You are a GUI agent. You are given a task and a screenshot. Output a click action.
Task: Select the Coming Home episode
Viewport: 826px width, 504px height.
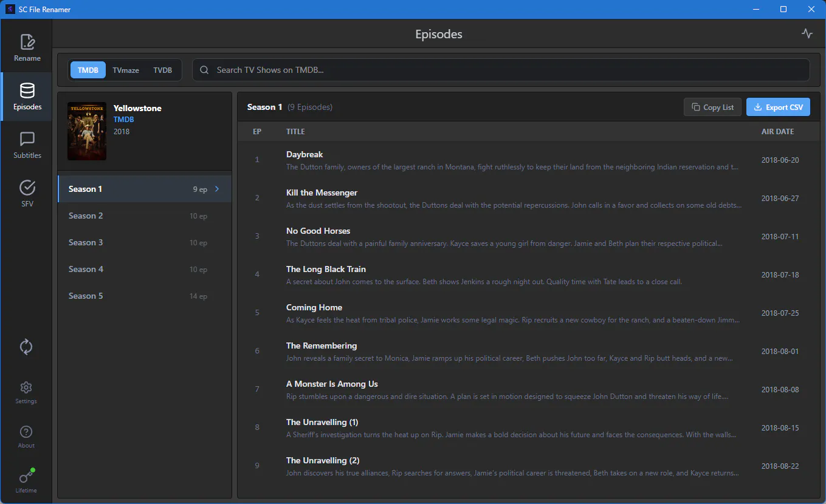pos(529,313)
